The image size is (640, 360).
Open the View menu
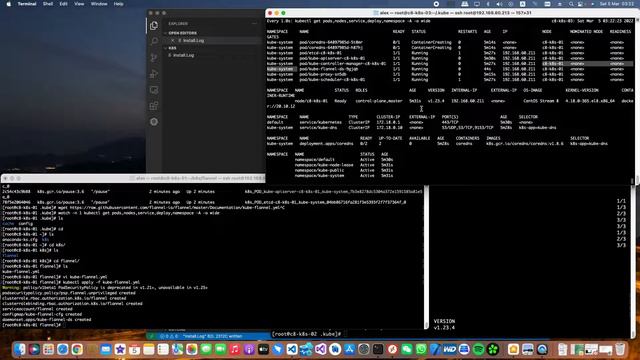point(79,4)
